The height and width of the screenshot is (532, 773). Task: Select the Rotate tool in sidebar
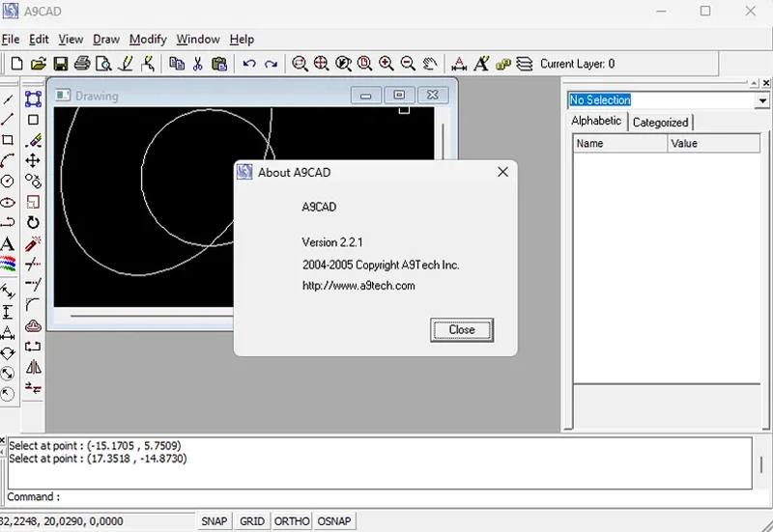[x=33, y=222]
